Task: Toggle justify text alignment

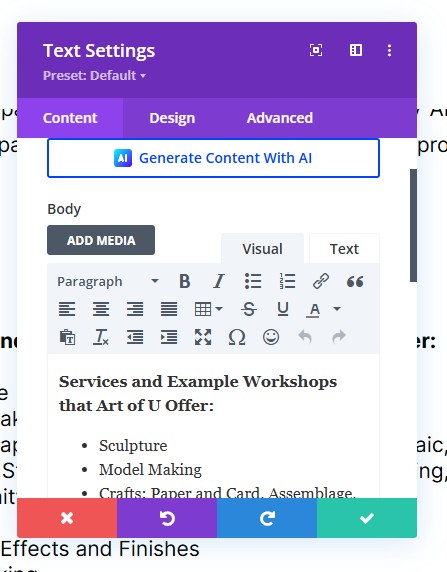Action: pyautogui.click(x=169, y=309)
